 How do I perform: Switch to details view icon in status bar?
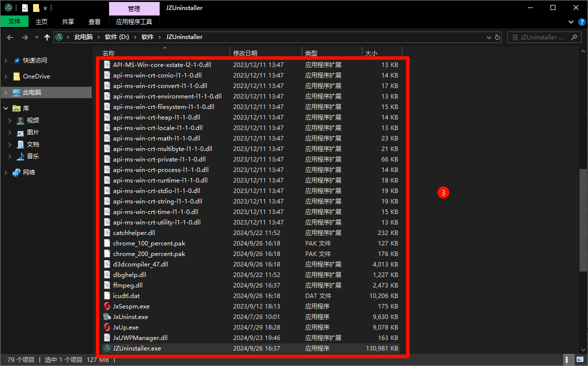click(x=568, y=359)
